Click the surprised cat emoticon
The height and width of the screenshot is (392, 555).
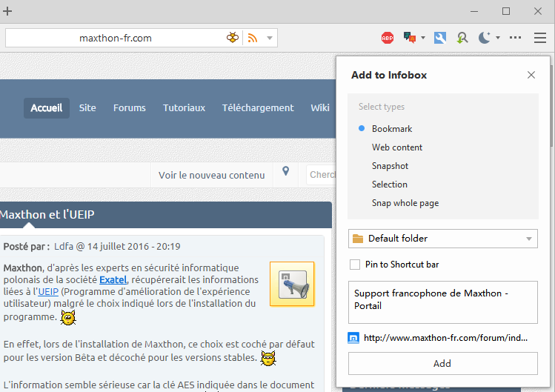tap(68, 317)
